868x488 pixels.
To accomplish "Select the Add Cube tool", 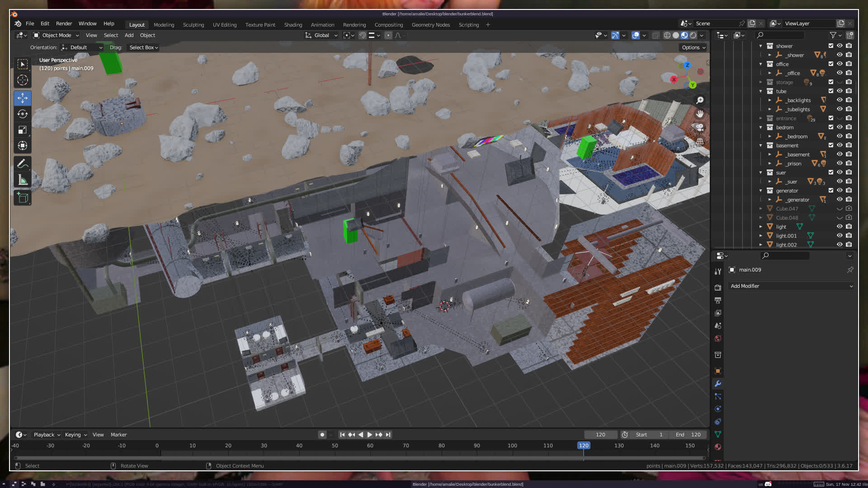I will pyautogui.click(x=23, y=197).
